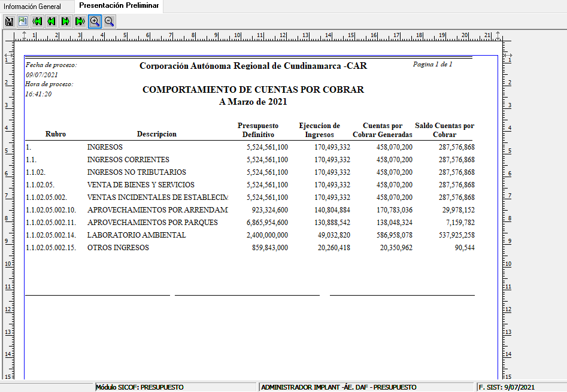Export the report to Excel
Screen dimensions: 567x392
point(23,22)
